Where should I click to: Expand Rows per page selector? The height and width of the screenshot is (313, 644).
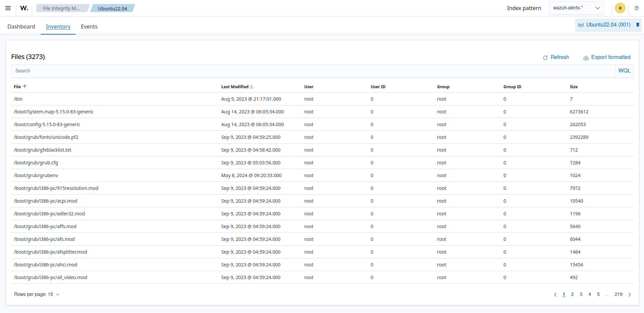(37, 294)
